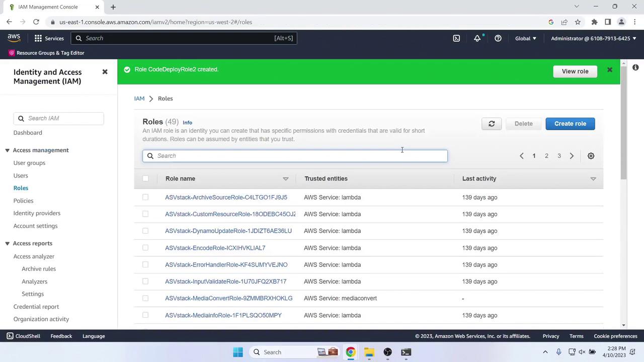Click the Search IAM sidebar field

coord(58,118)
